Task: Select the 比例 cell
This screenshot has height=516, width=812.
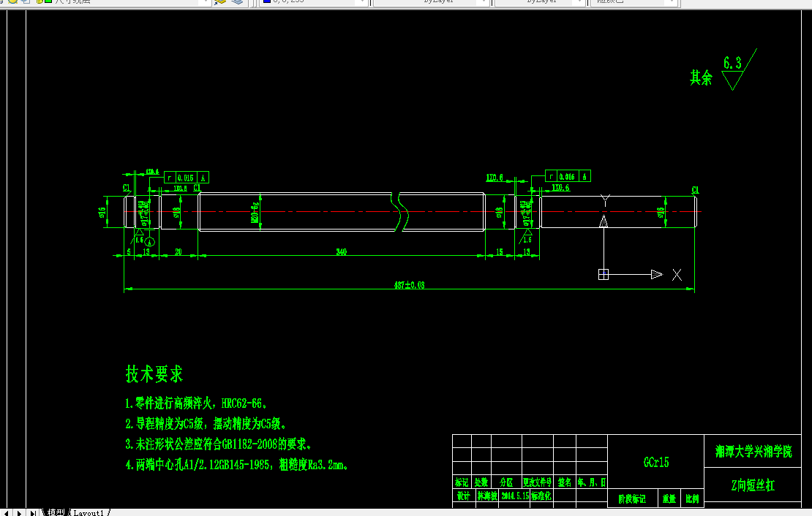Action: 692,499
